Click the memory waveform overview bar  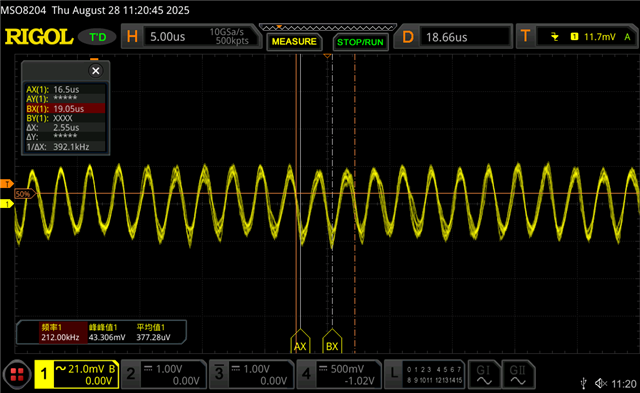(x=328, y=28)
